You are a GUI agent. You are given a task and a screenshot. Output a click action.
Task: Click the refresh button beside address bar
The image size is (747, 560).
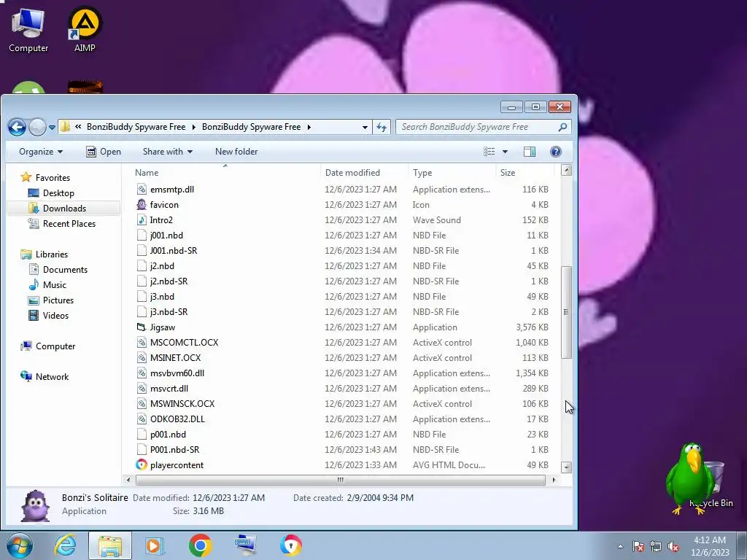click(382, 127)
